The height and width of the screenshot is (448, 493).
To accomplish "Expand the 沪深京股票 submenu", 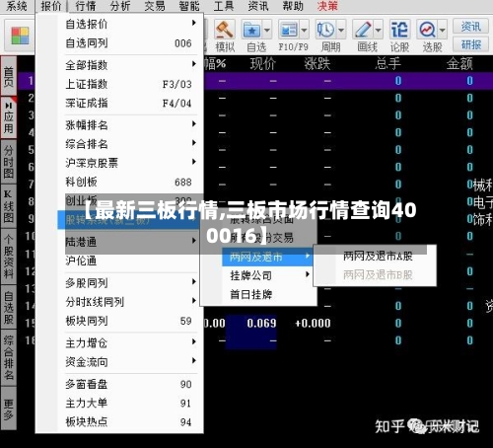I will tap(130, 163).
